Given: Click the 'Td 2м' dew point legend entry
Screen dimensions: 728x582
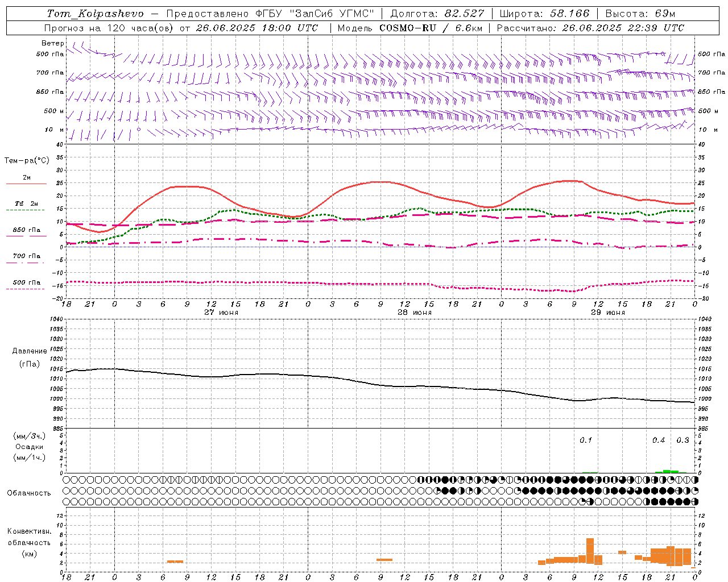Looking at the screenshot, I should [x=27, y=203].
